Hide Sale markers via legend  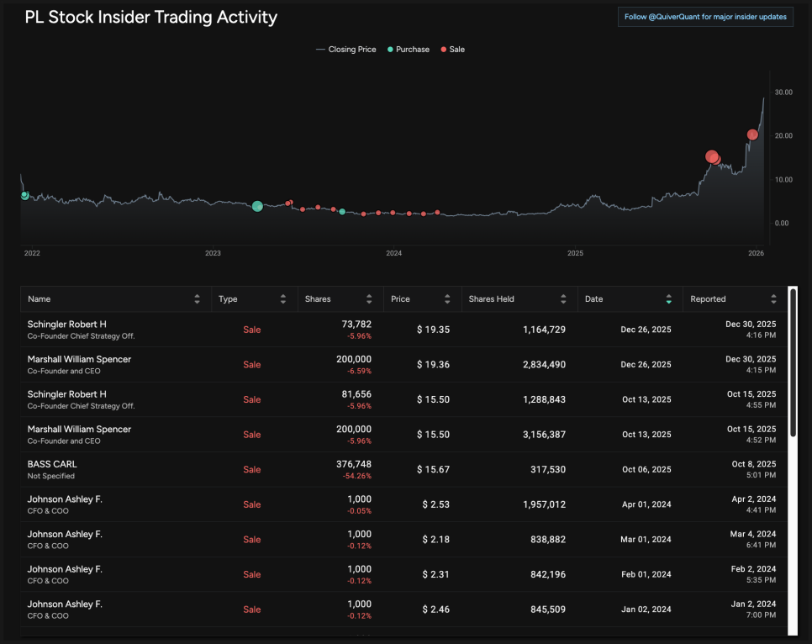pyautogui.click(x=452, y=50)
